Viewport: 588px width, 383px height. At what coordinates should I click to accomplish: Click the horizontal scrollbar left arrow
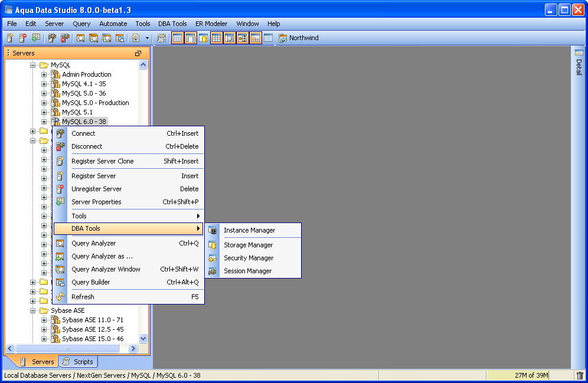point(10,349)
